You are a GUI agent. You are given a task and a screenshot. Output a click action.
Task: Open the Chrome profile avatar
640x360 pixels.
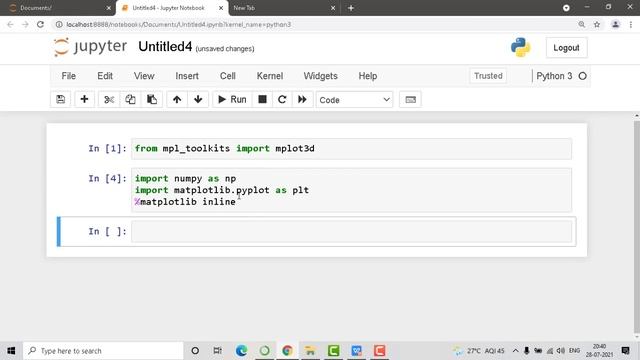pos(615,24)
